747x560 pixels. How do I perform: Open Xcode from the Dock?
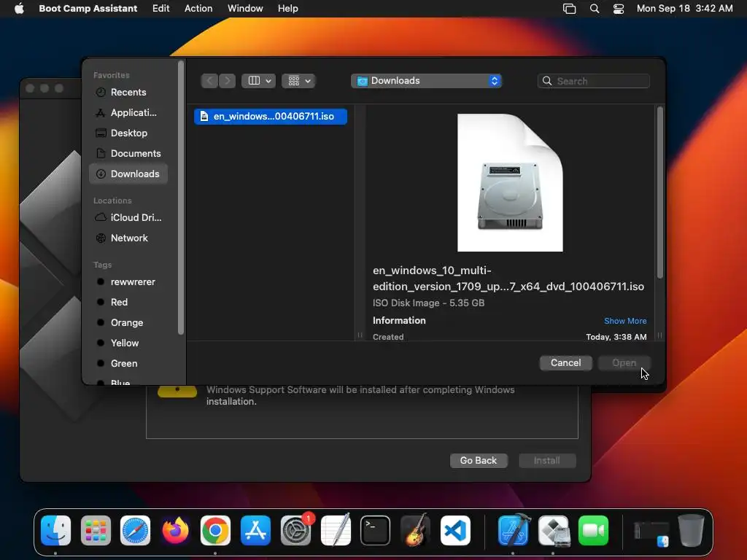[514, 531]
